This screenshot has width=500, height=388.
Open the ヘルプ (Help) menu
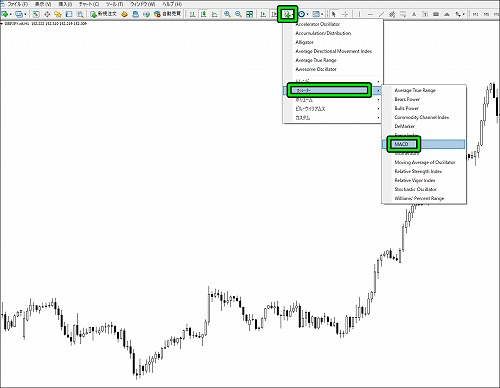point(172,4)
